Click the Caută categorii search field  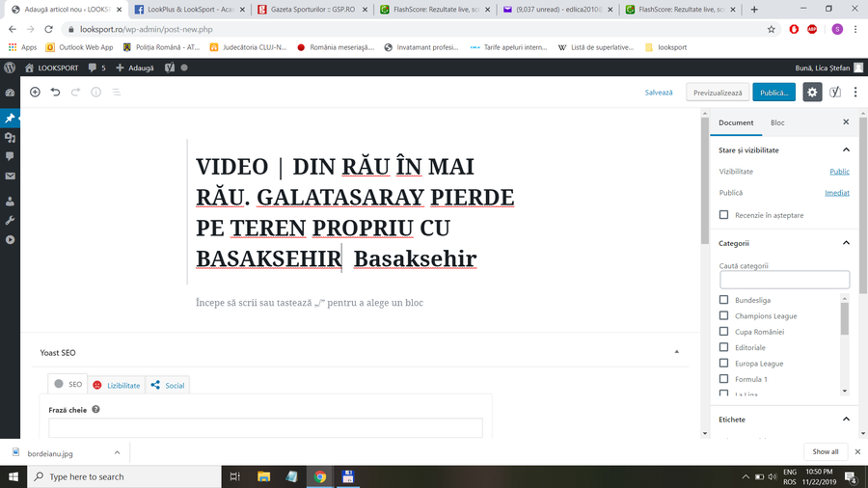[x=783, y=280]
